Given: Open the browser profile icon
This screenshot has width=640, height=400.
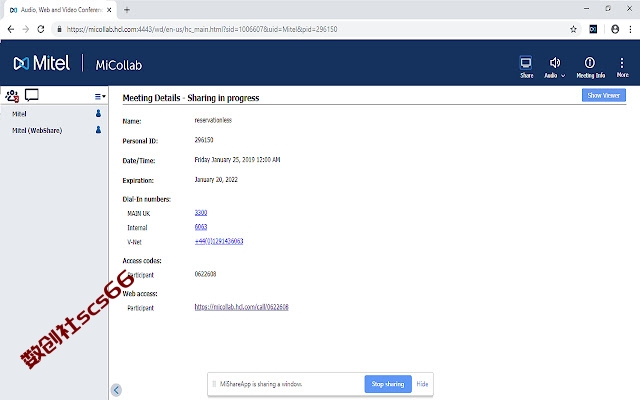Looking at the screenshot, I should point(615,29).
